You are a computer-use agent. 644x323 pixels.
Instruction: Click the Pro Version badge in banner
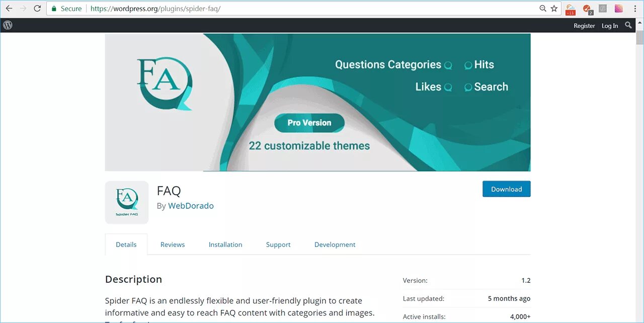pos(309,123)
